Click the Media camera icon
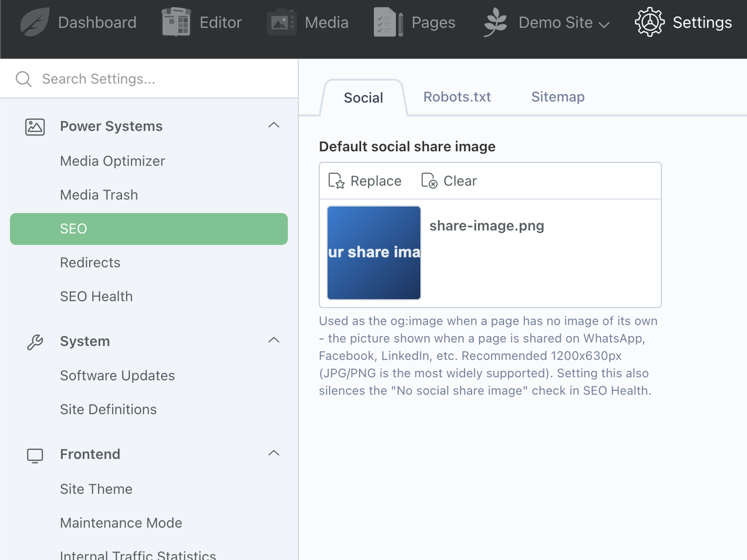This screenshot has width=747, height=560. point(282,23)
